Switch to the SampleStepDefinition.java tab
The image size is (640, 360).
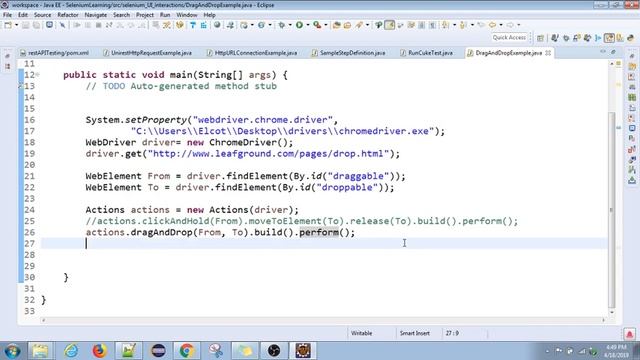[x=349, y=53]
